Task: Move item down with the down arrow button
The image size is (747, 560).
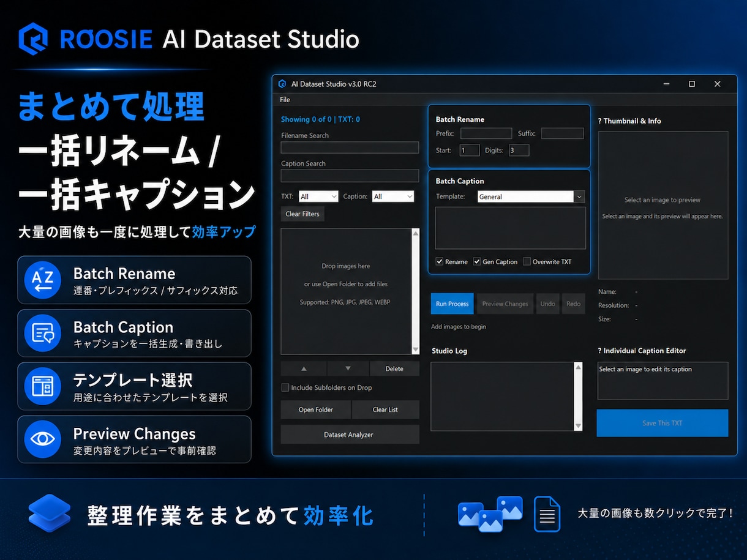Action: pyautogui.click(x=348, y=368)
